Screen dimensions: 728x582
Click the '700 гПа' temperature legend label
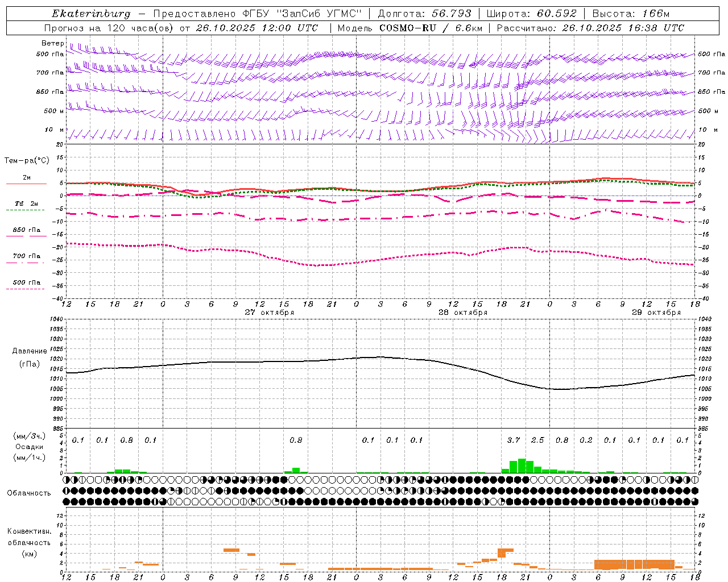(27, 256)
